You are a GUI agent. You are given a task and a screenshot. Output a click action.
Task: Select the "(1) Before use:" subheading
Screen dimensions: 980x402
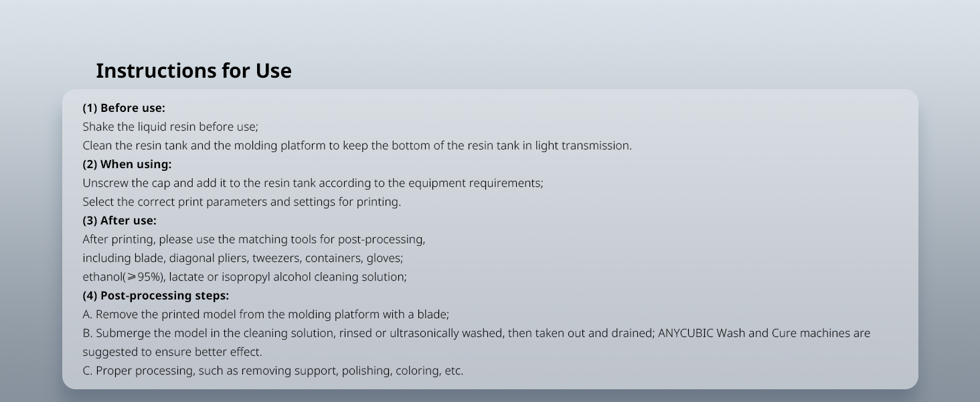click(124, 108)
